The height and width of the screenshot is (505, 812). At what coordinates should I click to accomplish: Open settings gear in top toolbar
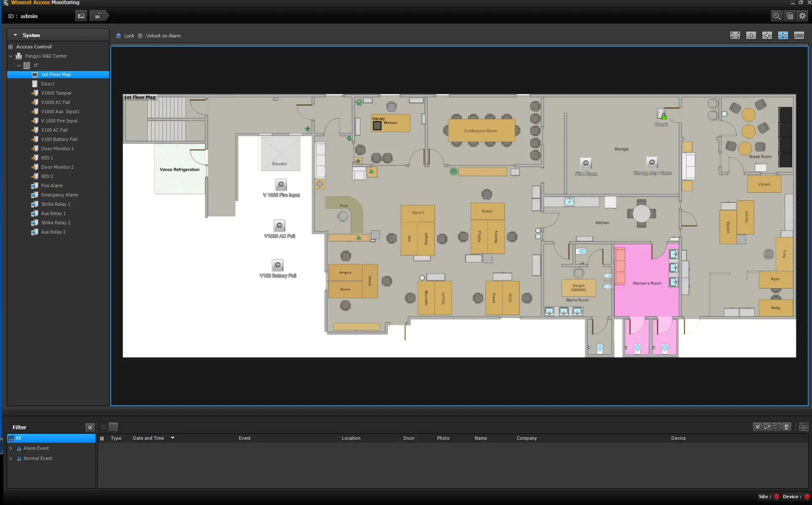click(x=802, y=16)
